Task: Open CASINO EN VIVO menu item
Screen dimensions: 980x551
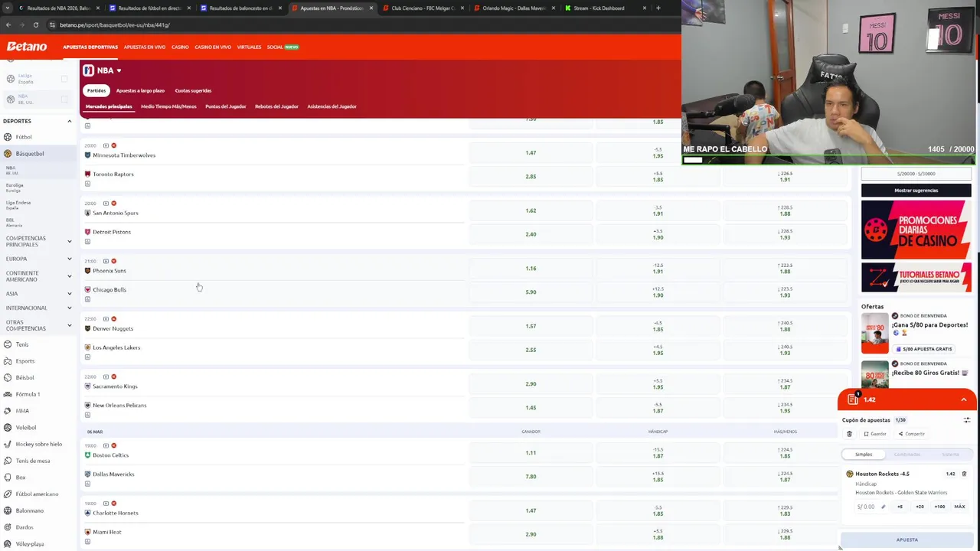Action: 213,47
